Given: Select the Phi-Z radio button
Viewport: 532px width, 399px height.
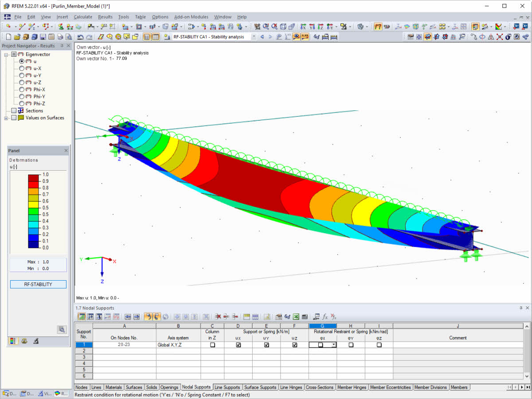Looking at the screenshot, I should [x=22, y=103].
